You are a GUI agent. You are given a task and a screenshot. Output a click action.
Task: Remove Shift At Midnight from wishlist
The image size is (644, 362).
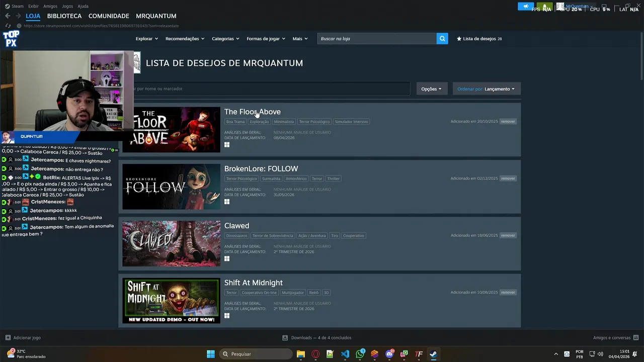click(x=508, y=292)
